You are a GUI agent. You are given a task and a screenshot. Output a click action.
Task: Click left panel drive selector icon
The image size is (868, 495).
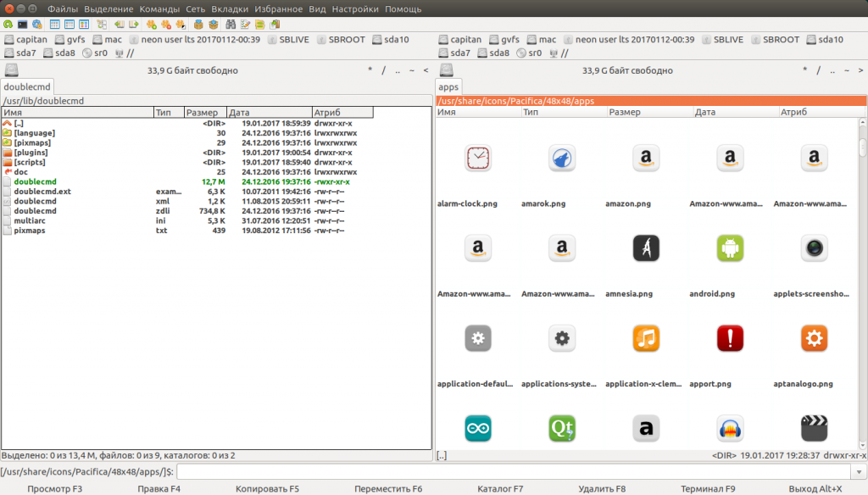pos(12,70)
